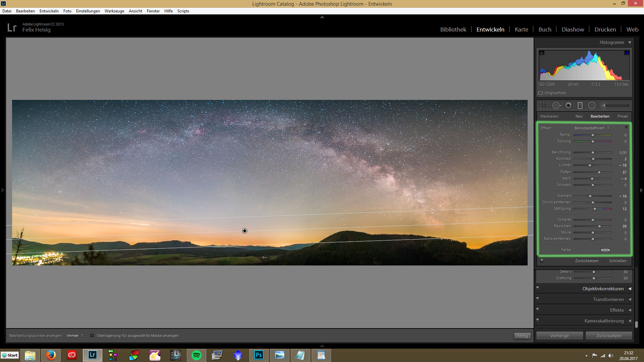Collapse the Histogramm panel
This screenshot has width=644, height=362.
pos(630,43)
